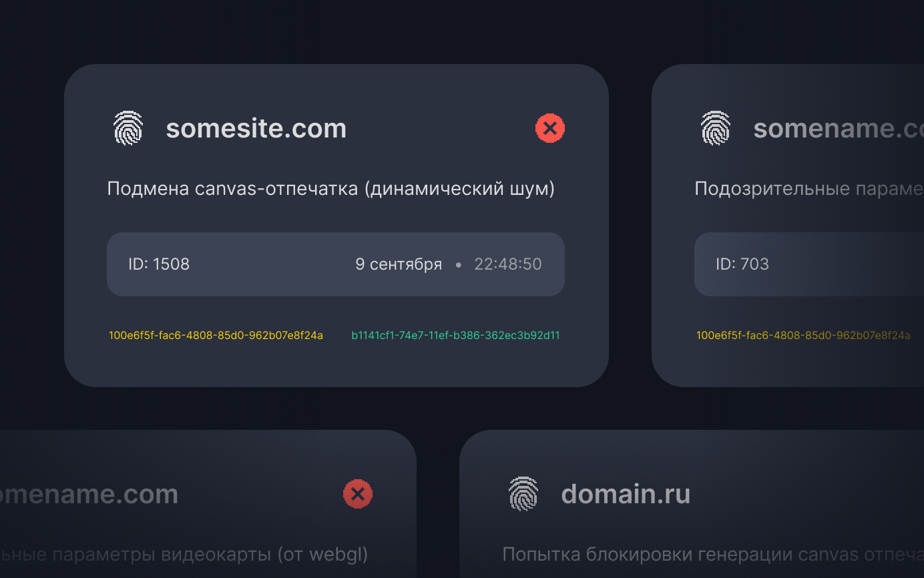Select the fingerprint icon on the domain.ru card
This screenshot has height=578, width=924.
coord(524,494)
